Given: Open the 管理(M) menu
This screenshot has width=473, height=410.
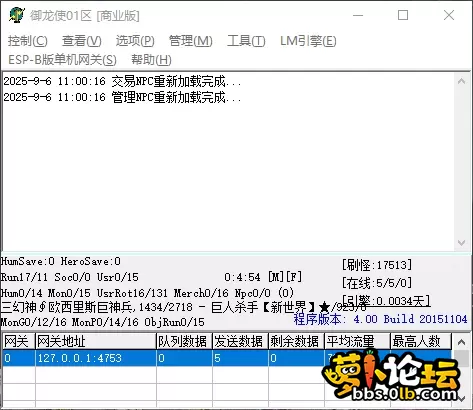Looking at the screenshot, I should pos(191,41).
